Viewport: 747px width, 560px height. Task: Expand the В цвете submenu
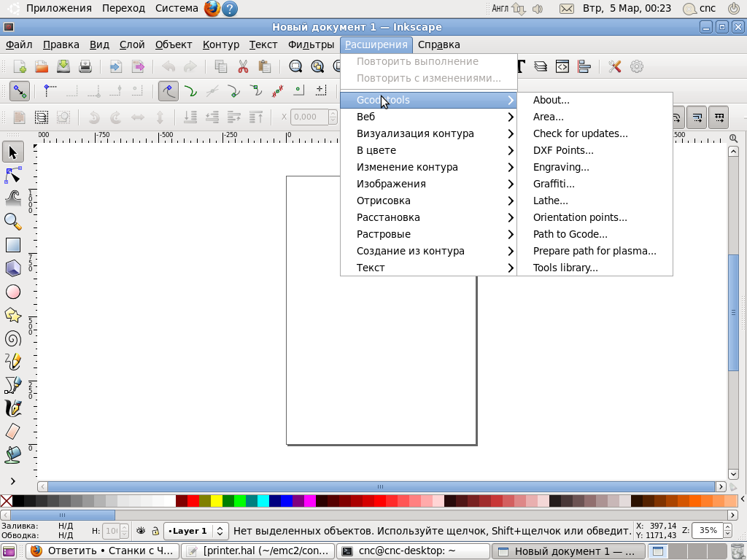click(x=428, y=150)
